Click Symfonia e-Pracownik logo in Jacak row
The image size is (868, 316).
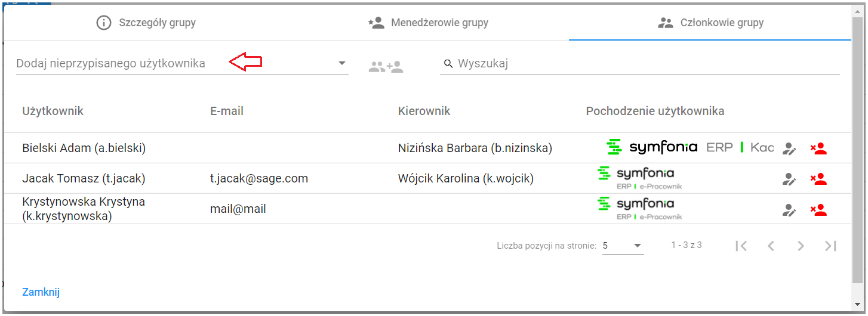pos(639,178)
